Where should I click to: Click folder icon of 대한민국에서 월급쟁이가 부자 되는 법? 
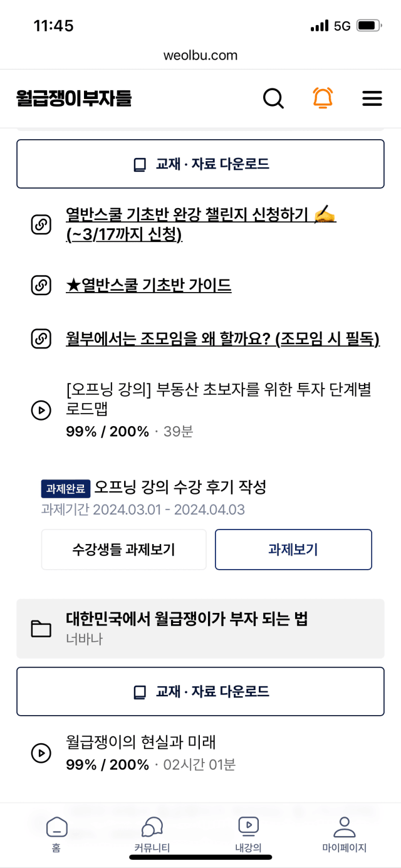(x=41, y=629)
